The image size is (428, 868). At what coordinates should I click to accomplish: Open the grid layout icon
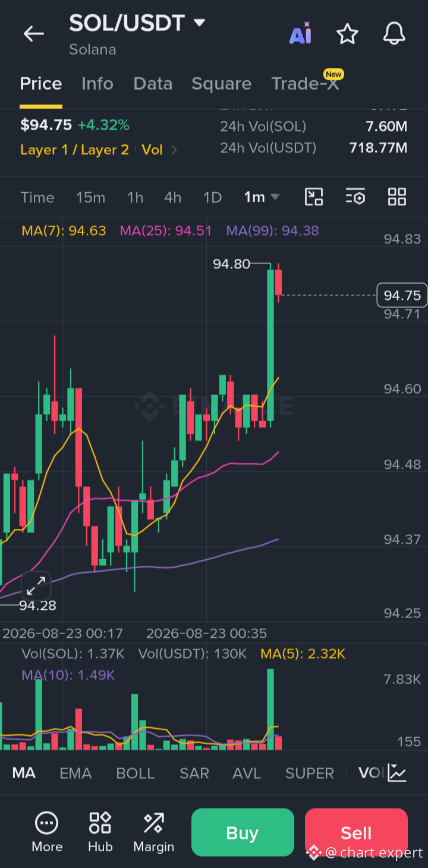(396, 197)
